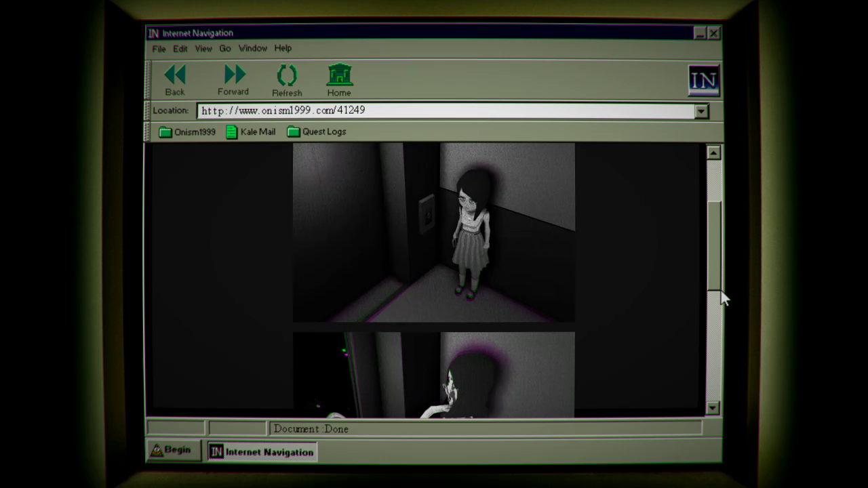The height and width of the screenshot is (488, 868).
Task: Open the Edit menu
Action: pyautogui.click(x=180, y=49)
